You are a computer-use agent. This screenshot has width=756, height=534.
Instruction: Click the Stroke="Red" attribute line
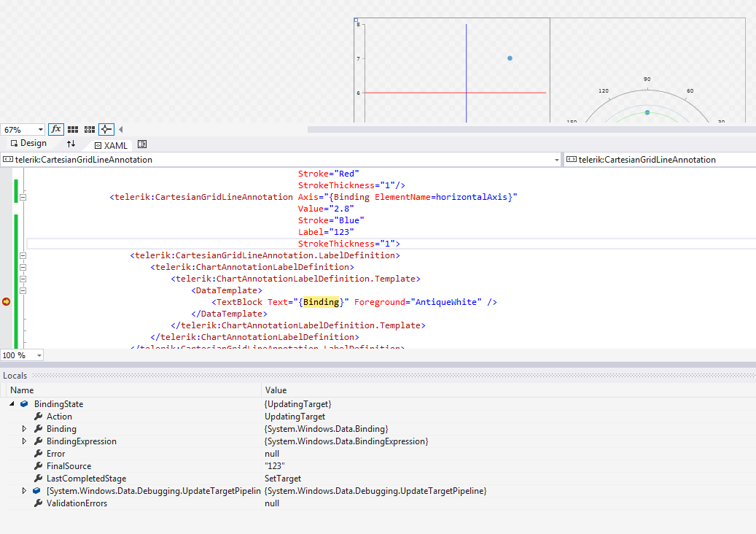[x=328, y=174]
